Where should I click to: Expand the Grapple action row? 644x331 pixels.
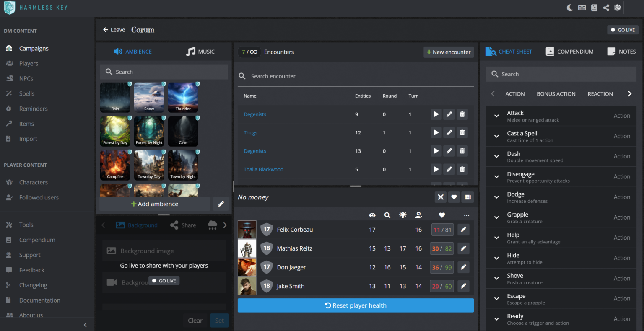(496, 217)
